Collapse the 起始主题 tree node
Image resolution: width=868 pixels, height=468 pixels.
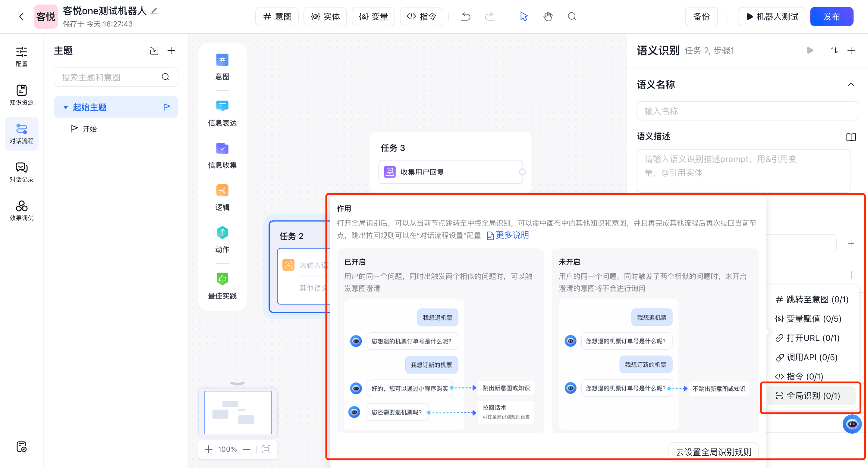(x=66, y=108)
